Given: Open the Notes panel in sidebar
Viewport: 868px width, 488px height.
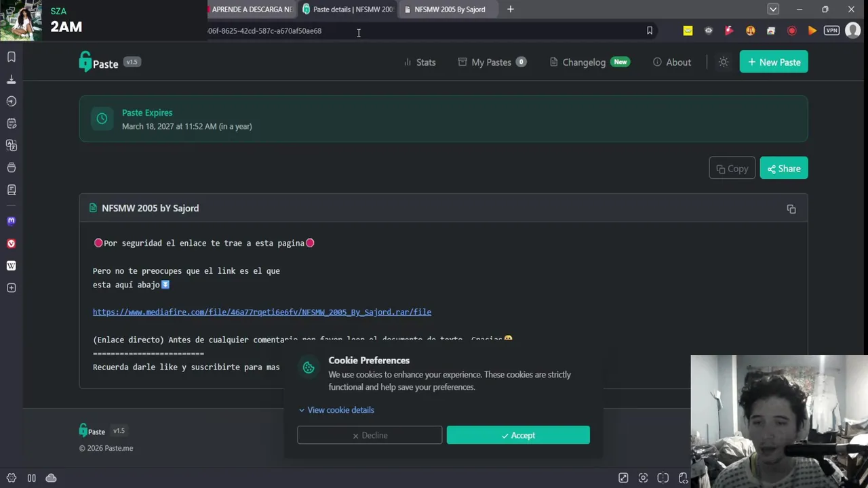Looking at the screenshot, I should coord(11,123).
